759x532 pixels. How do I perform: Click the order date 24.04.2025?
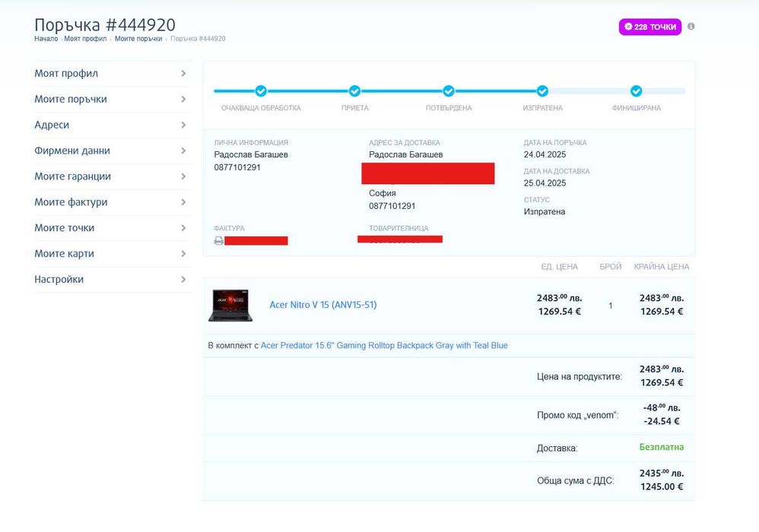(x=545, y=155)
